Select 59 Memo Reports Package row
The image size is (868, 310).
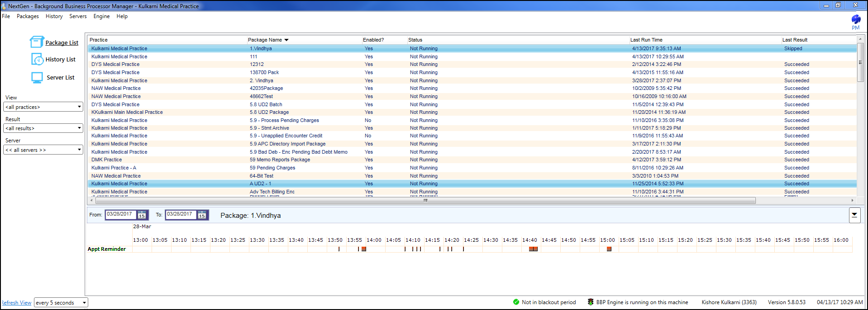[x=472, y=160]
